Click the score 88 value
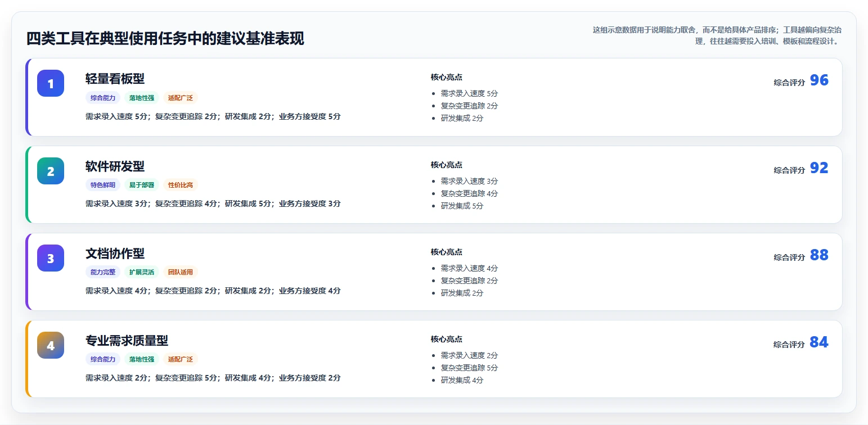Image resolution: width=868 pixels, height=425 pixels. 819,255
